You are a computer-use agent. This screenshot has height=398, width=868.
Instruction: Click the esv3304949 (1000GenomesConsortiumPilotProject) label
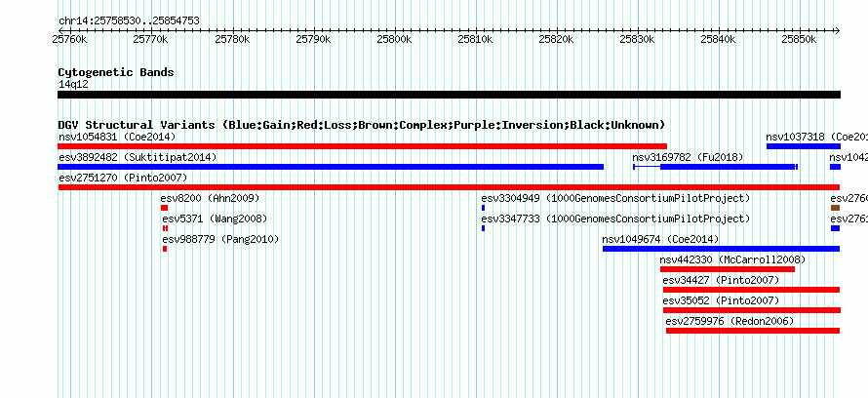[x=615, y=198]
